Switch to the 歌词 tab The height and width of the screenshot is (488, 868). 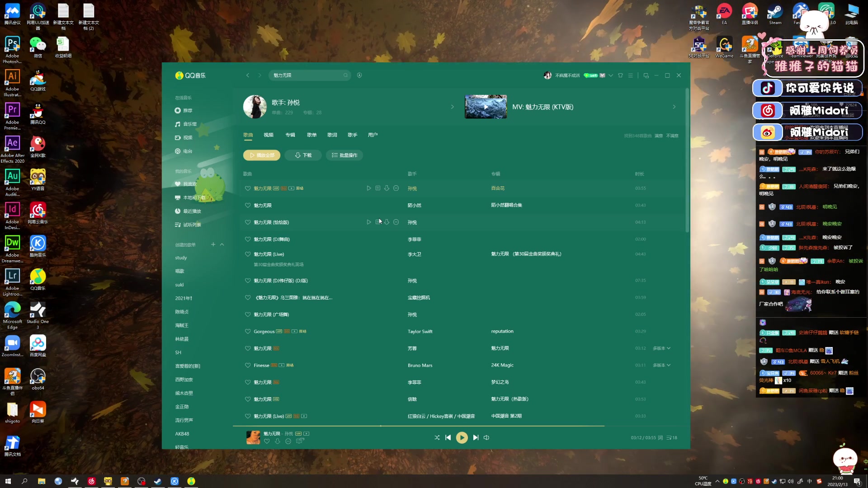332,135
